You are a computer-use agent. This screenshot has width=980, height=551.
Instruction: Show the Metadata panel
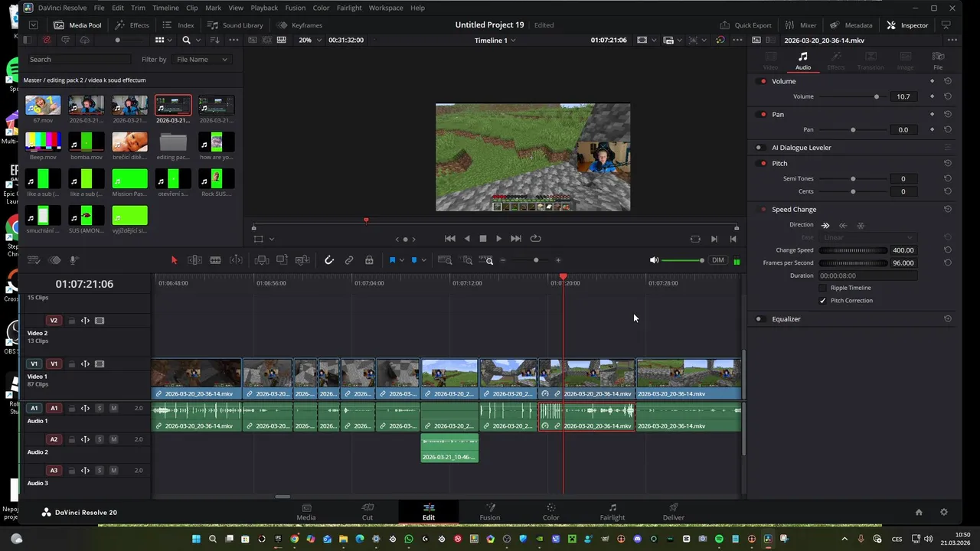click(x=851, y=25)
